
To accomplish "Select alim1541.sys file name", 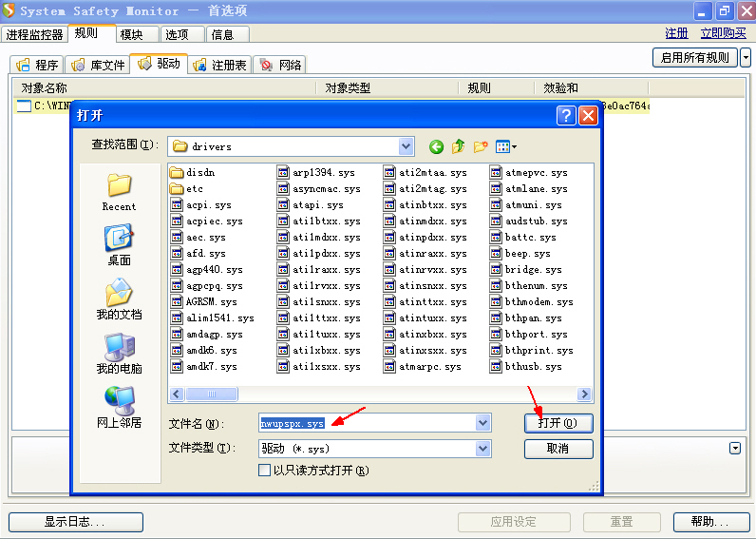I will tap(219, 318).
